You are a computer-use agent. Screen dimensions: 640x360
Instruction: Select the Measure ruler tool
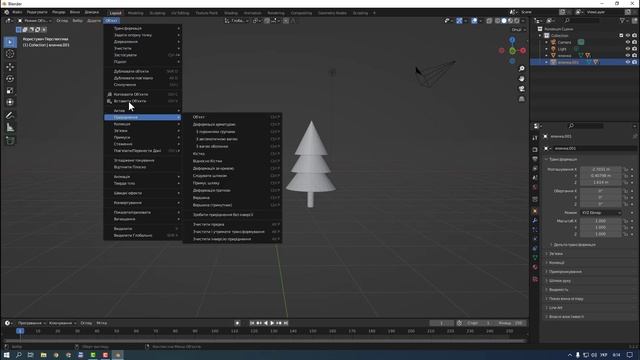[x=10, y=128]
